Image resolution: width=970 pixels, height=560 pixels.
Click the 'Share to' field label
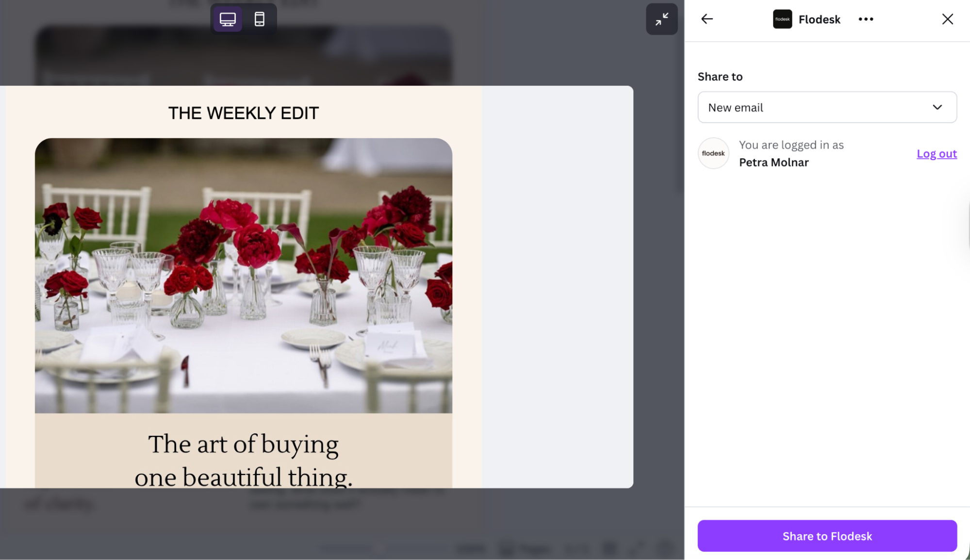720,77
